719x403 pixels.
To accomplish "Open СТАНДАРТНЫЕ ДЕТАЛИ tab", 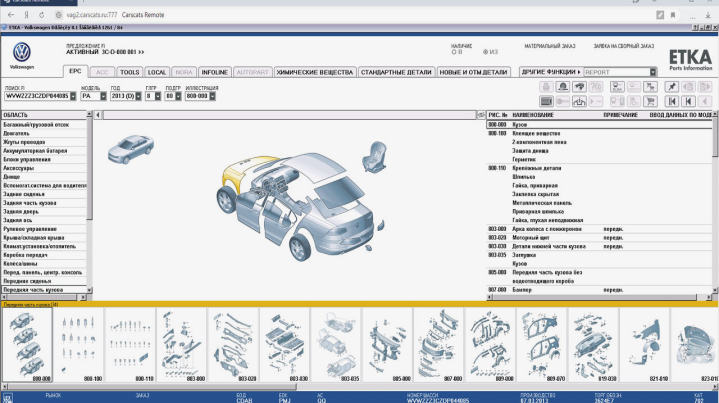I will 396,72.
